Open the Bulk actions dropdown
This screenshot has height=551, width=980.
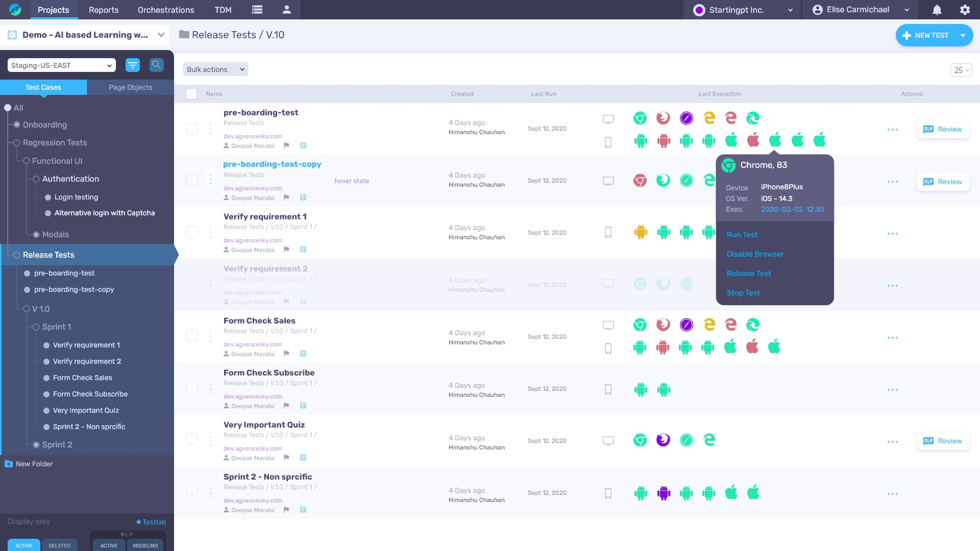pos(215,69)
